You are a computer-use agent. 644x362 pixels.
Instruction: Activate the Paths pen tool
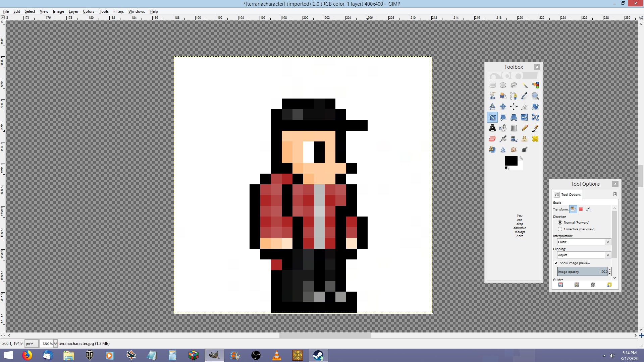[x=514, y=96]
